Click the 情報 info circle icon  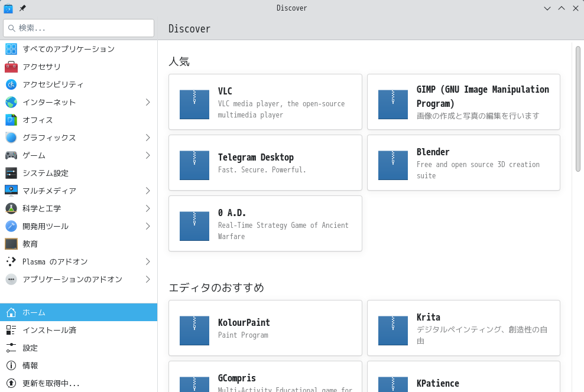[11, 365]
